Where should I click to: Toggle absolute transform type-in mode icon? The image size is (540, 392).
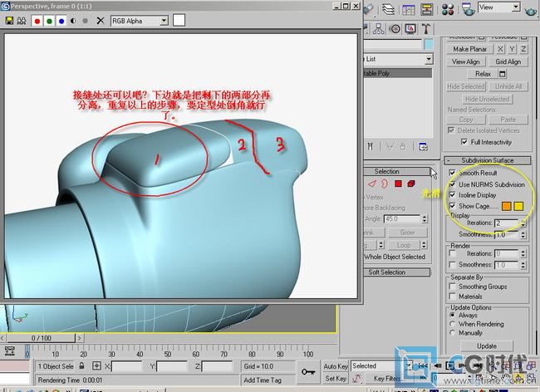point(96,366)
